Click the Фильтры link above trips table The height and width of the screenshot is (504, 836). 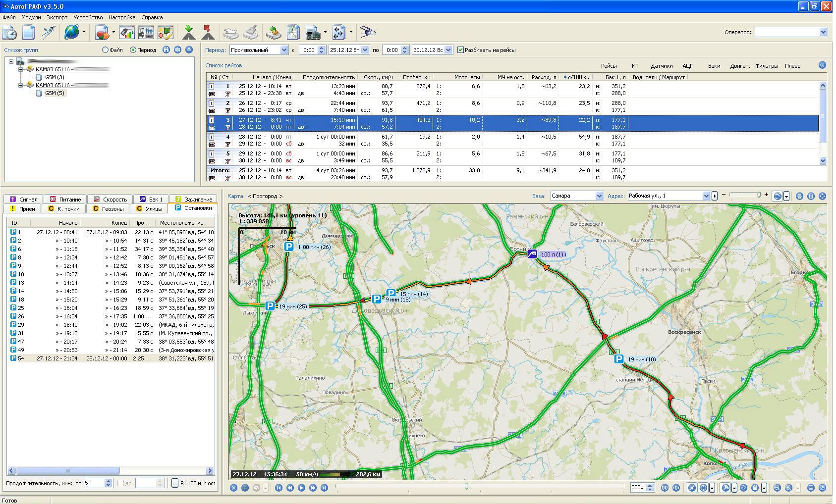pos(767,66)
